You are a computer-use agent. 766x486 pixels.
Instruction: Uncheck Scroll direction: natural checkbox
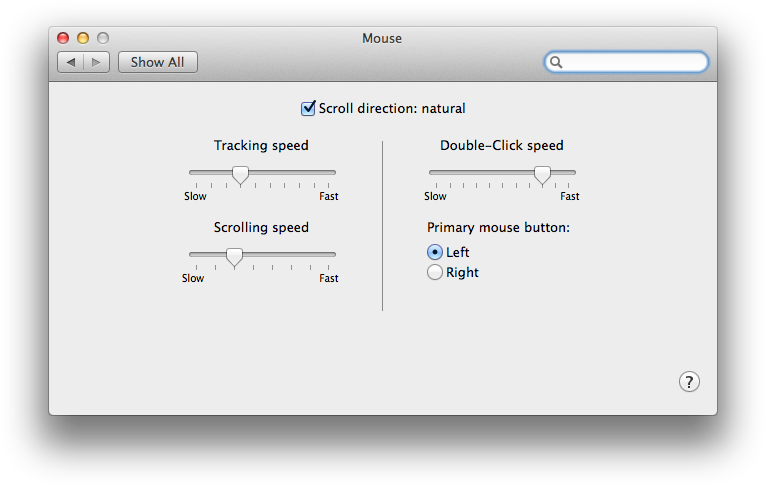click(309, 108)
